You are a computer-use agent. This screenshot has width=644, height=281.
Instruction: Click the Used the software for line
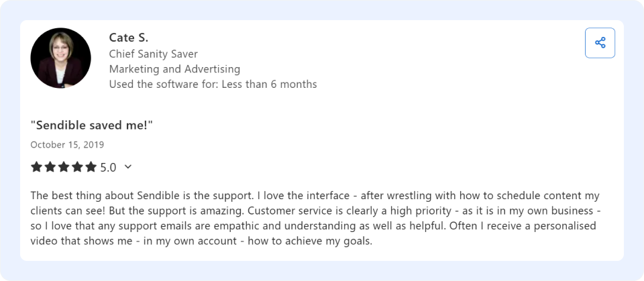tap(213, 85)
